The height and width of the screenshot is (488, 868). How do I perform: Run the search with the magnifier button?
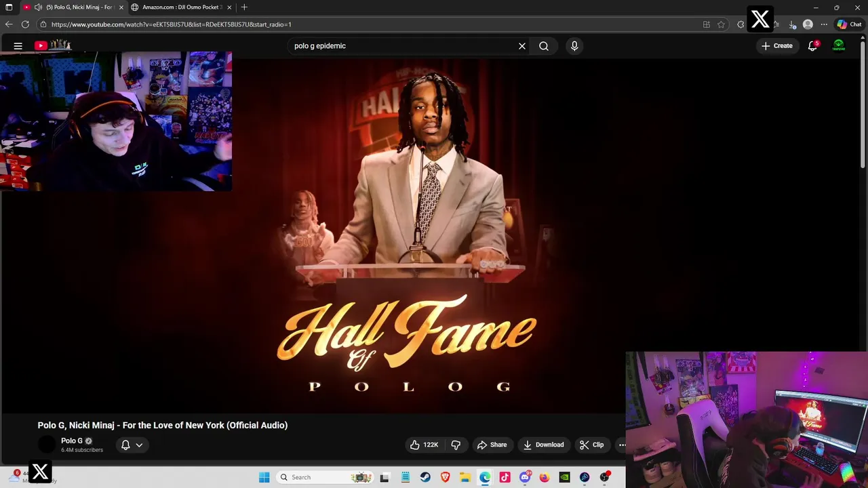pyautogui.click(x=544, y=46)
